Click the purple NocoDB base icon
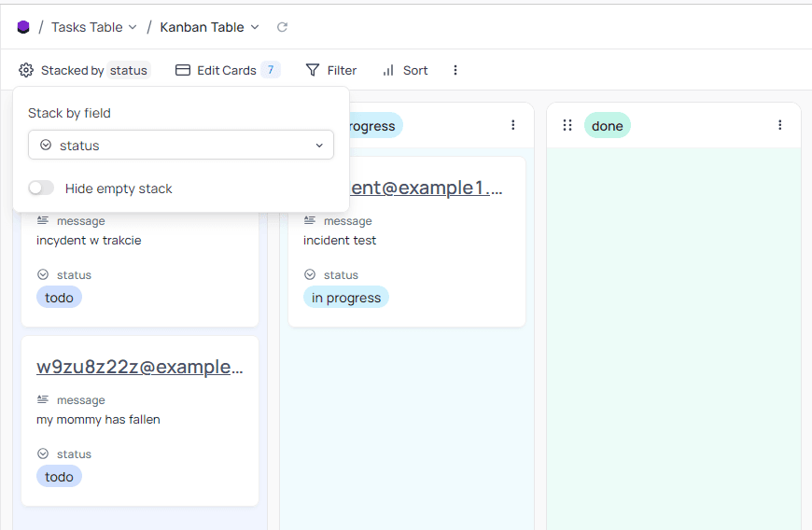Image resolution: width=812 pixels, height=530 pixels. tap(23, 27)
